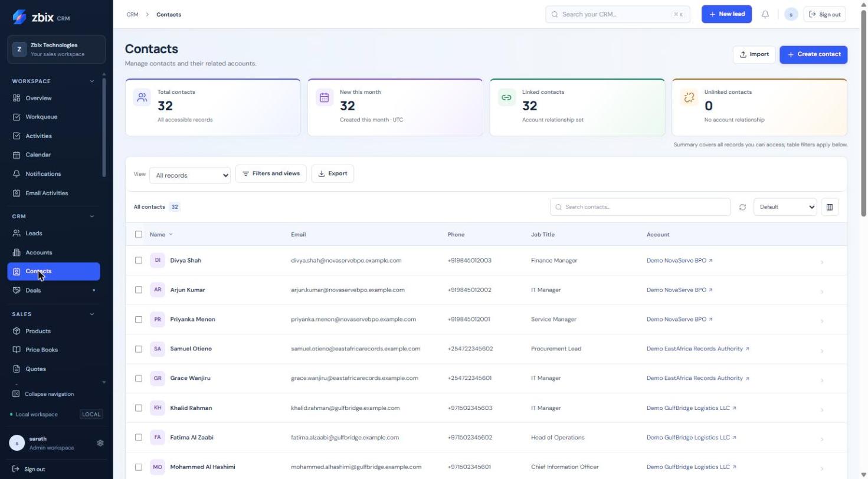
Task: Open row arrow for Arjun Kumar
Action: click(822, 291)
